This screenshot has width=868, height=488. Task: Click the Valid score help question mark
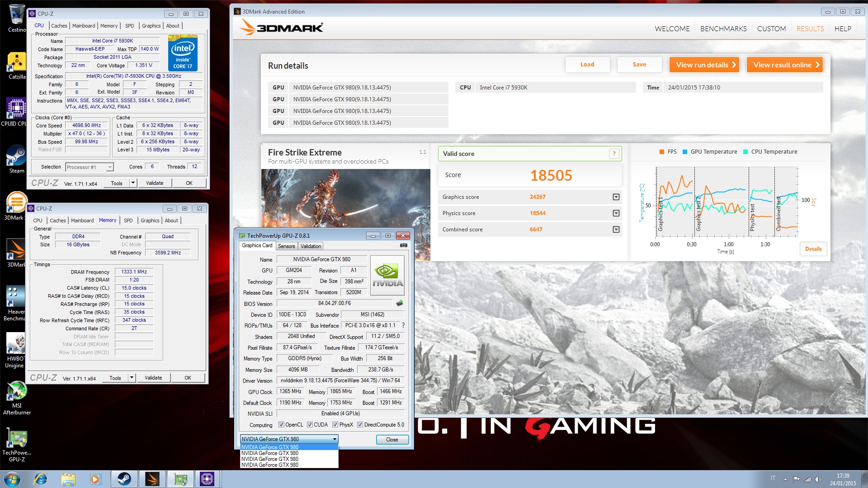click(614, 154)
